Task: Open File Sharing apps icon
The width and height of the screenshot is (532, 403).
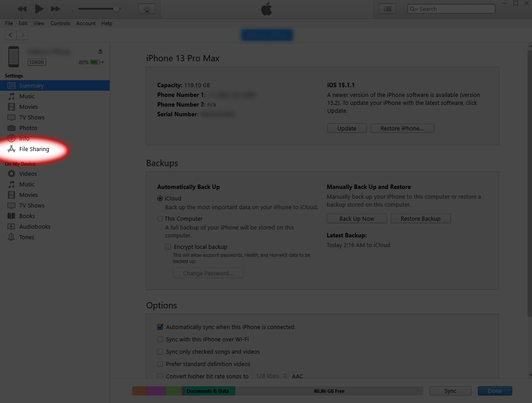Action: (x=11, y=149)
